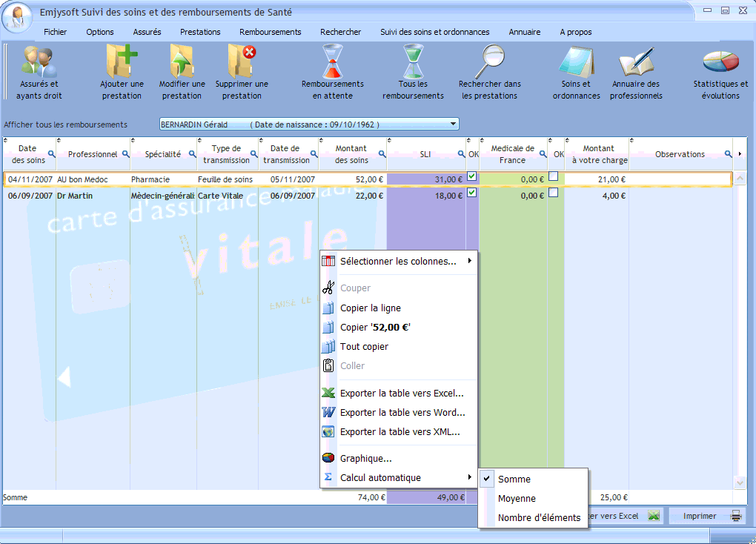Open the Annuaire menu

pyautogui.click(x=525, y=32)
